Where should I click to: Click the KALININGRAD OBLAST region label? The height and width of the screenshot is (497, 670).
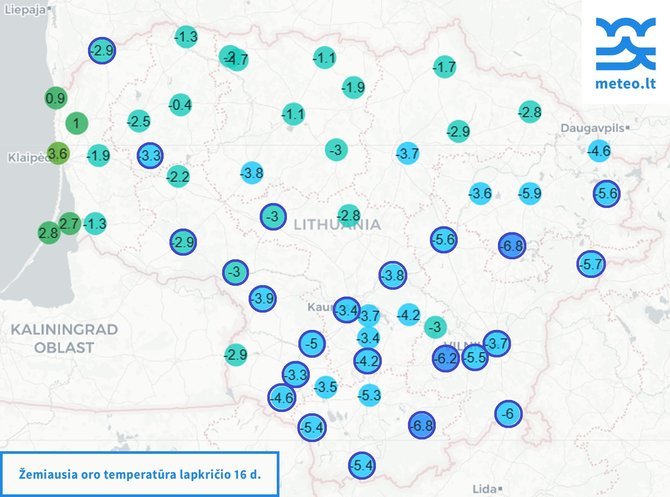(64, 338)
